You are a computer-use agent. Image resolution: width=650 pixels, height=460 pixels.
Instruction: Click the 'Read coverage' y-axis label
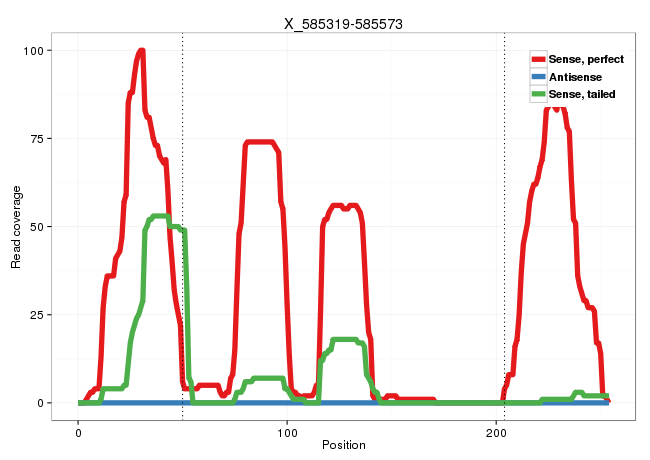click(16, 226)
